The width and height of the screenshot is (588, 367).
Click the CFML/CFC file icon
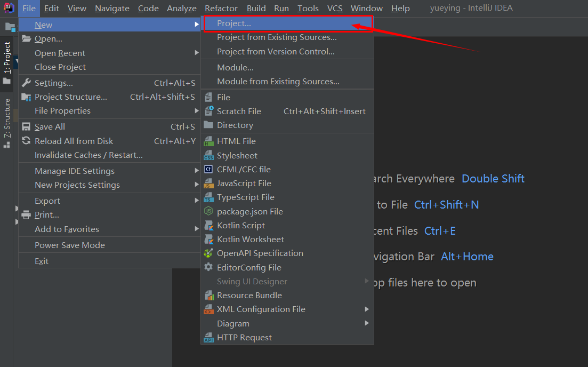(x=208, y=169)
